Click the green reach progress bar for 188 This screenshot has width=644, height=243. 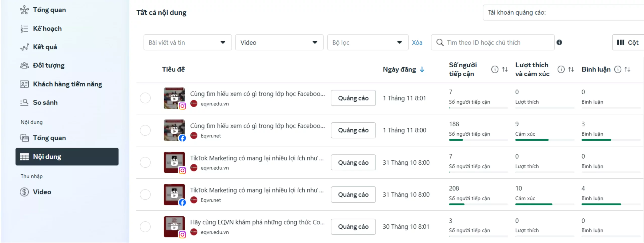456,140
